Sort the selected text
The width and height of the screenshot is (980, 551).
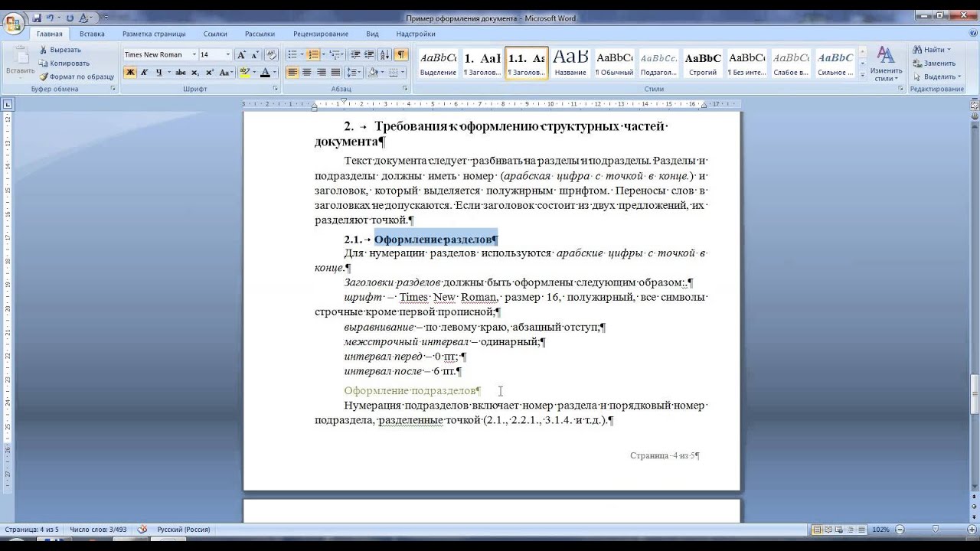385,54
